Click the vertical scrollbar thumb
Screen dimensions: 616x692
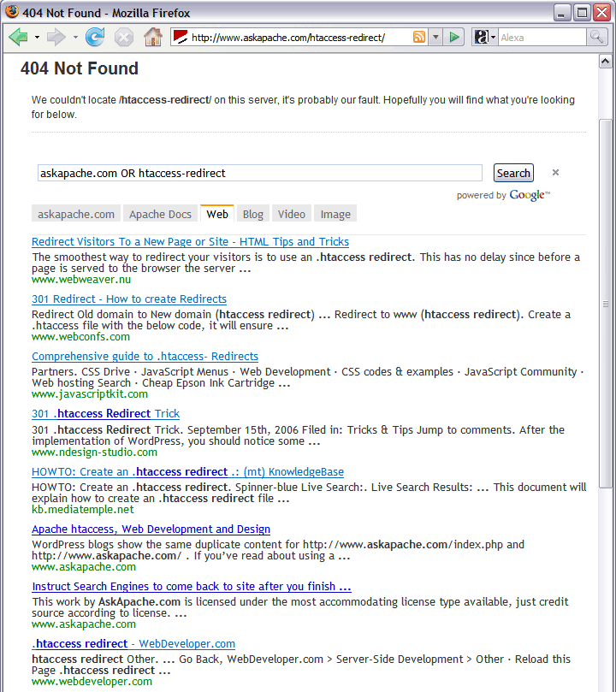605,303
